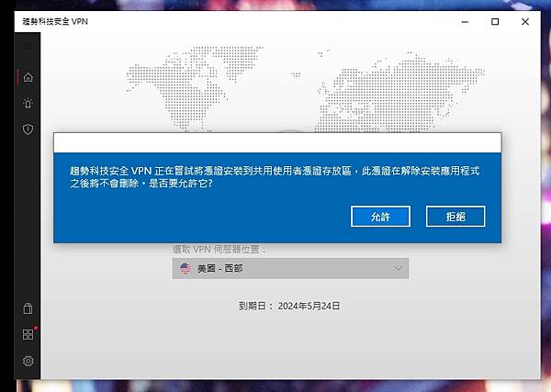The image size is (551, 392).
Task: Open the settings gear icon in sidebar
Action: click(28, 361)
